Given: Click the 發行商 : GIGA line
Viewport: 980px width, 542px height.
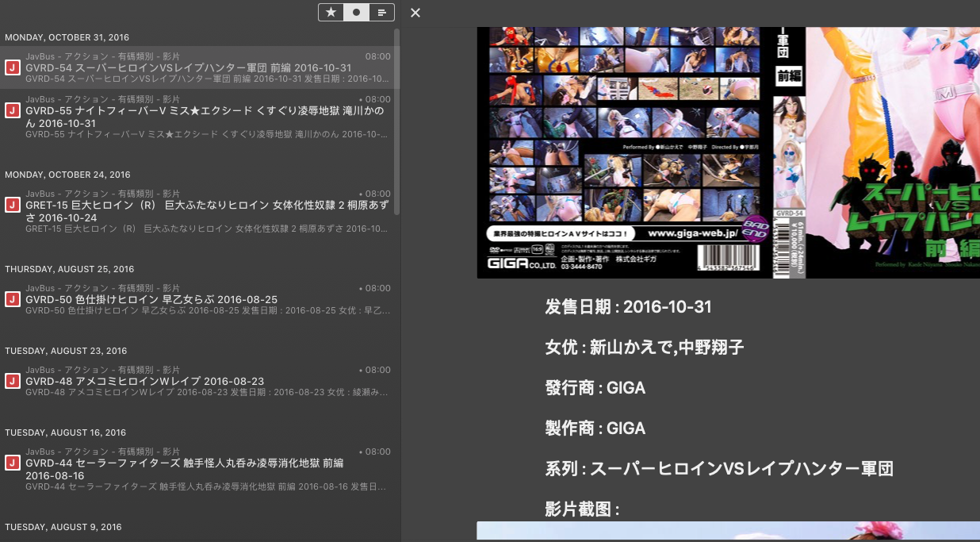Looking at the screenshot, I should [x=595, y=388].
